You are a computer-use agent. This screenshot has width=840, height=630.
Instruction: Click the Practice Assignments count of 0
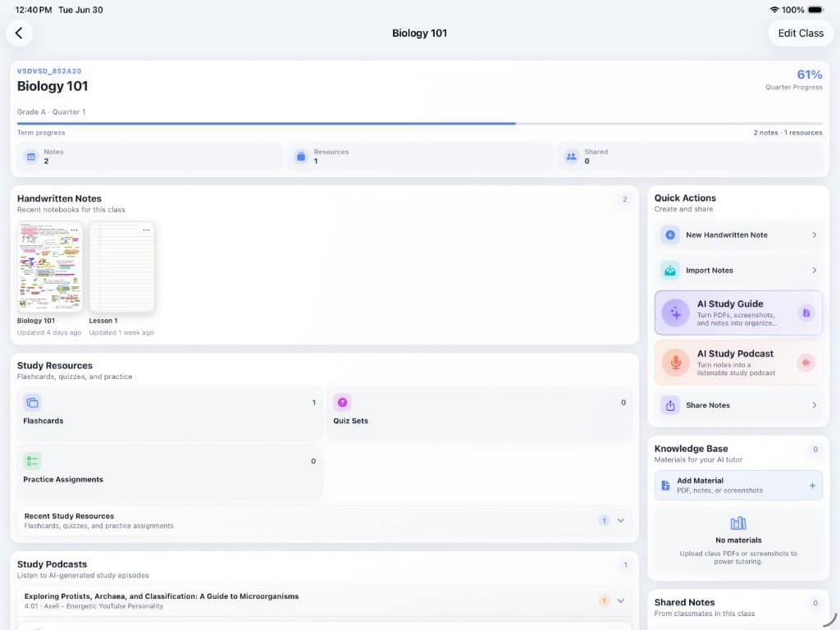point(313,461)
